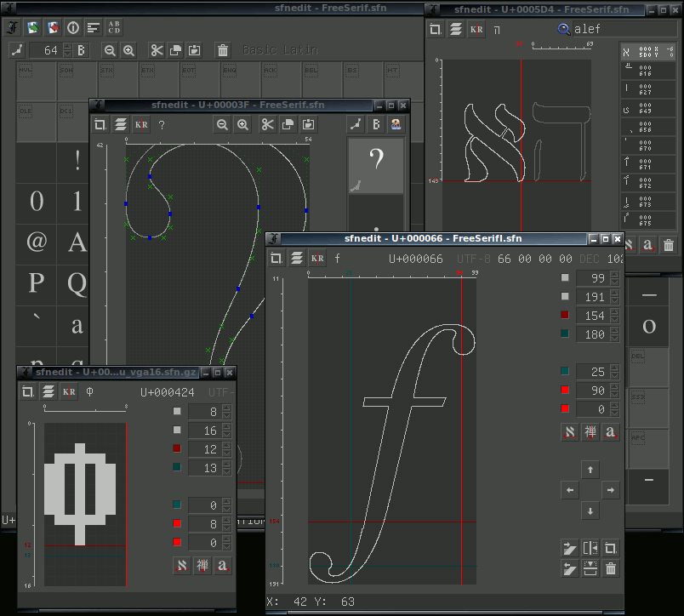Click the info (i) icon in main toolbar
The width and height of the screenshot is (684, 616).
click(x=73, y=27)
